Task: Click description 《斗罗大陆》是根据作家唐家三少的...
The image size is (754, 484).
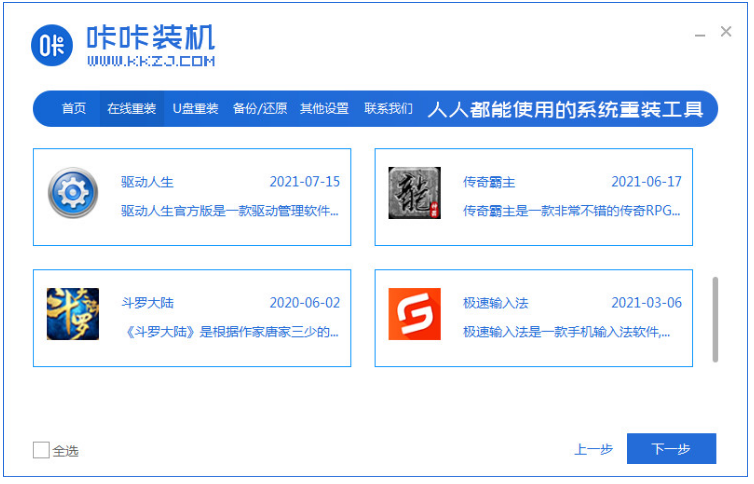Action: 231,332
